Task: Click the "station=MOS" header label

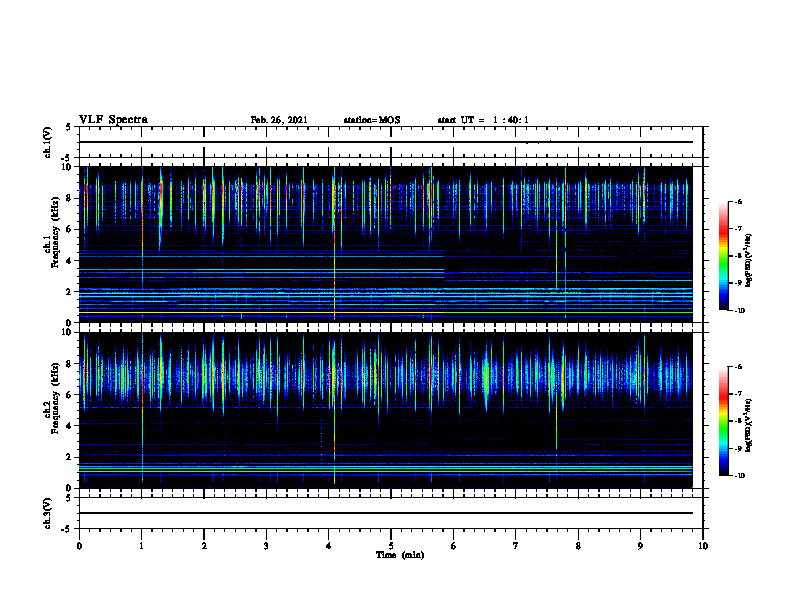Action: (x=372, y=120)
